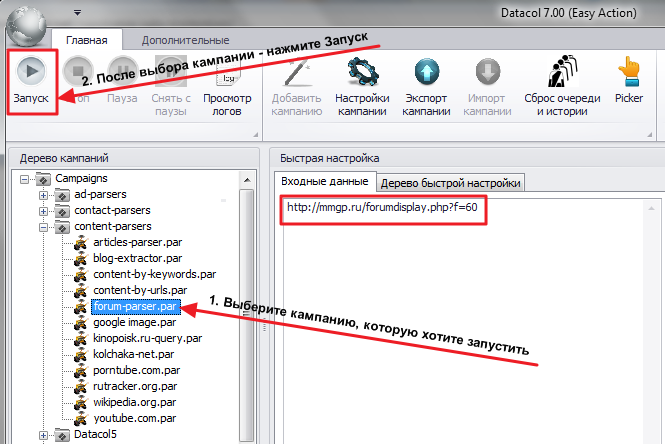Click the input URL text field
This screenshot has height=444, width=665.
[x=383, y=207]
